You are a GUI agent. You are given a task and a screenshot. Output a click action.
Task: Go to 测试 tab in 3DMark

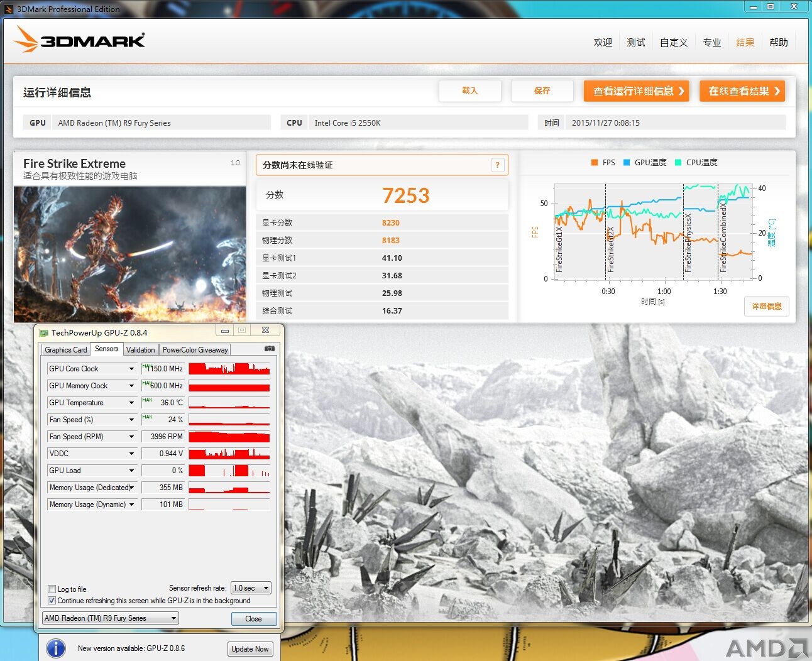click(x=636, y=42)
